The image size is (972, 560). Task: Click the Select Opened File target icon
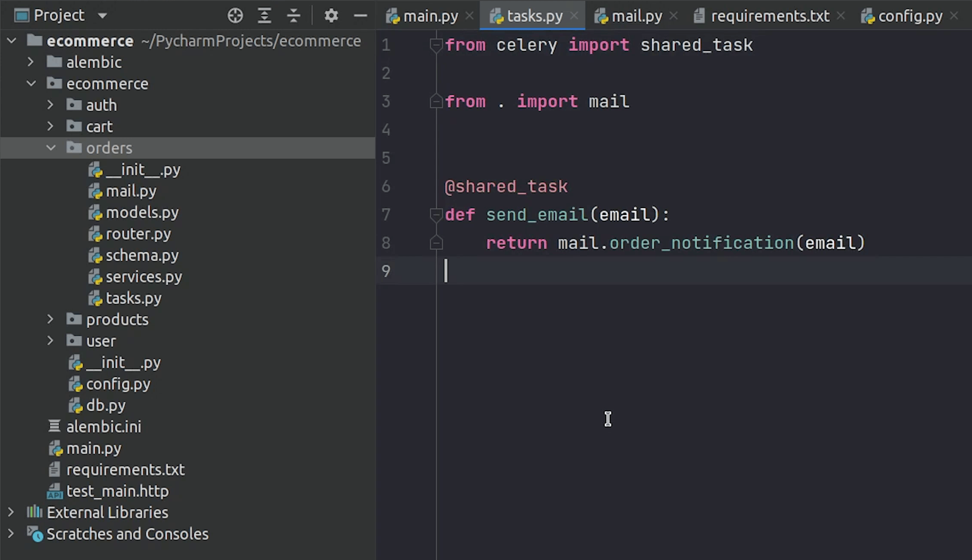point(235,15)
